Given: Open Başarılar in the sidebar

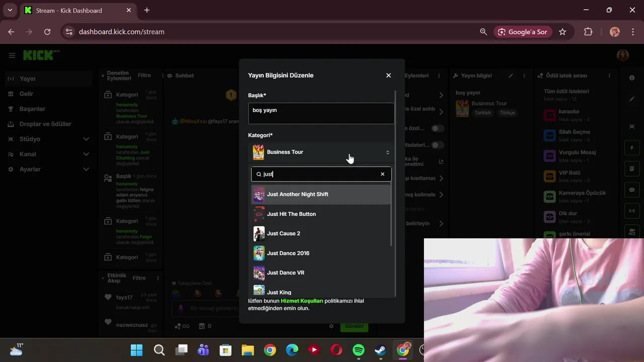Looking at the screenshot, I should pyautogui.click(x=48, y=109).
